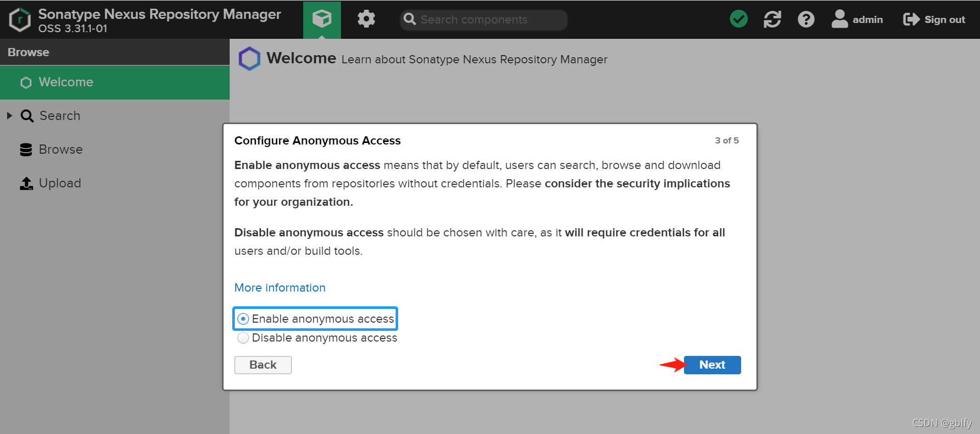The image size is (980, 434).
Task: Open the admin user account
Action: point(857,19)
